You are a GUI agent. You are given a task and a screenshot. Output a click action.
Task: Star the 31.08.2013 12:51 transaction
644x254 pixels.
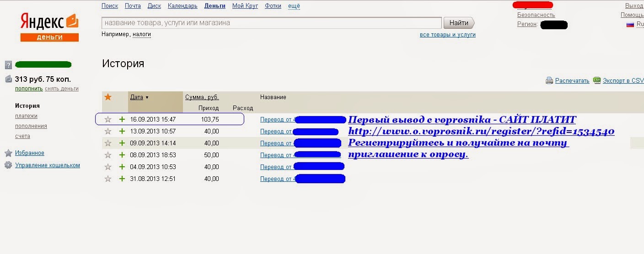coord(108,179)
